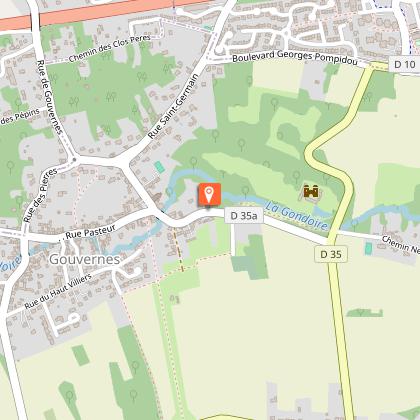Click the La Gondoire river label

pyautogui.click(x=297, y=215)
